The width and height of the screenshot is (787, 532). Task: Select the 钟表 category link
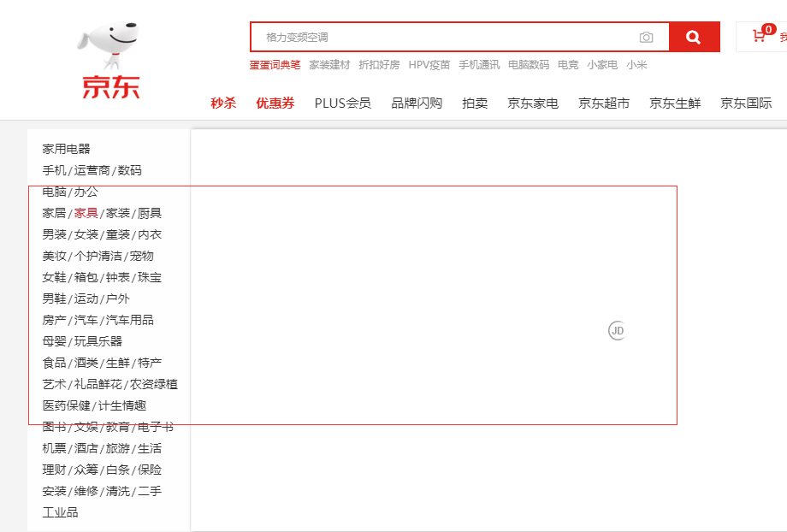pyautogui.click(x=118, y=277)
